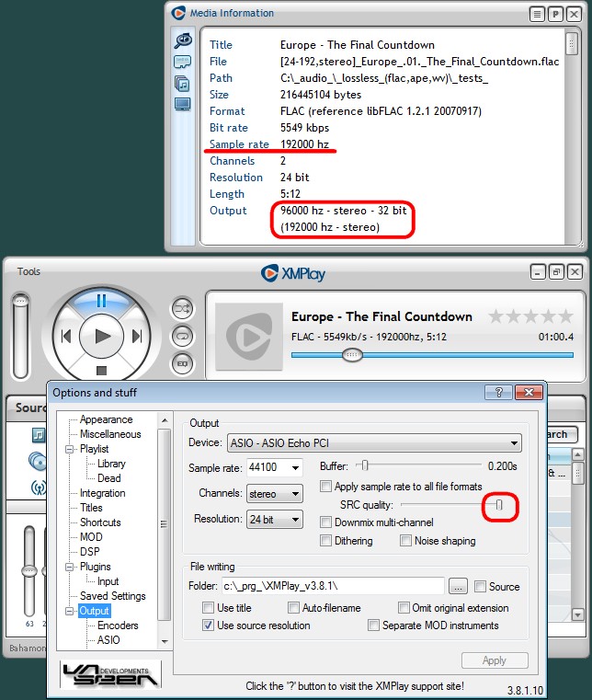Click the 63 Hz equalizer band slider
The image size is (592, 700).
point(29,571)
